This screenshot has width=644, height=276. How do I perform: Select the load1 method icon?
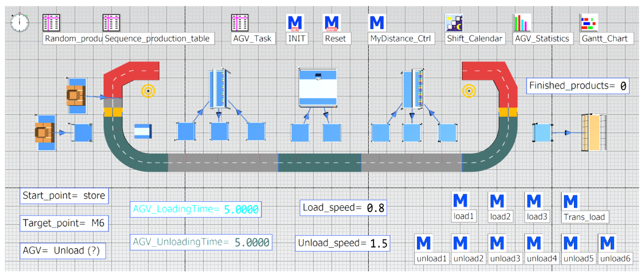(460, 201)
